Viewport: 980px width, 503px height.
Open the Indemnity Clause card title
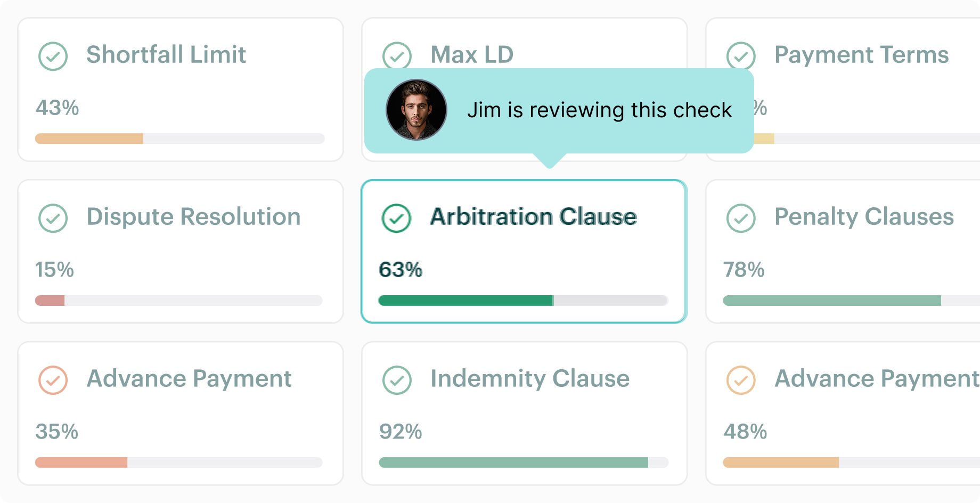click(530, 379)
